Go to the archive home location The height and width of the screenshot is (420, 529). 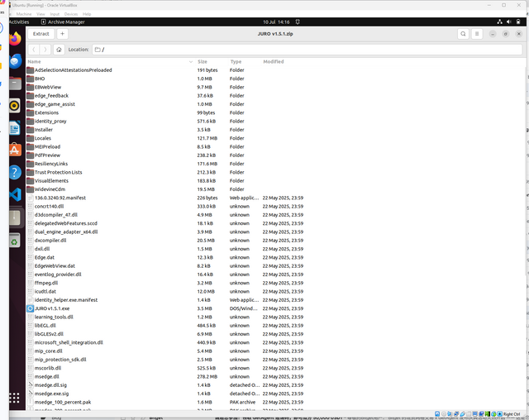(x=59, y=50)
